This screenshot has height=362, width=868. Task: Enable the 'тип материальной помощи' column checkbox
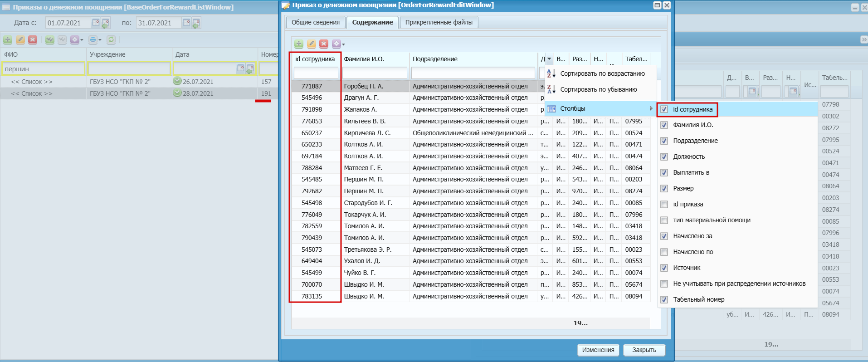tap(664, 220)
